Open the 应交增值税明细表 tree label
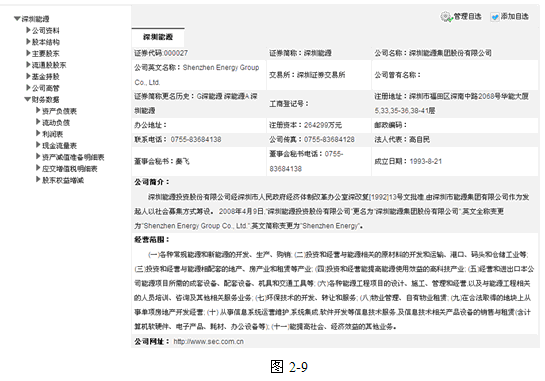The width and height of the screenshot is (545, 381). pyautogui.click(x=70, y=169)
